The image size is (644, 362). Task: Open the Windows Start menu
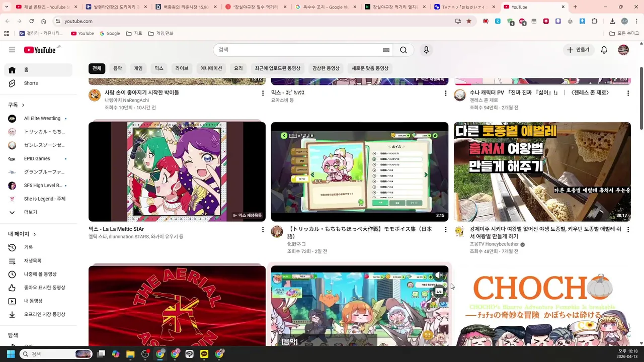(11, 354)
